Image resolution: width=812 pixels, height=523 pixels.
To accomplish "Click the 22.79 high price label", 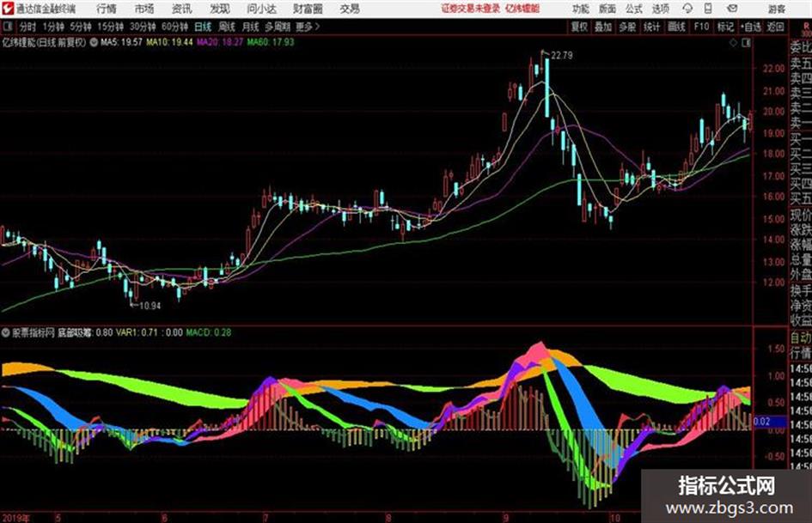I will (x=562, y=55).
